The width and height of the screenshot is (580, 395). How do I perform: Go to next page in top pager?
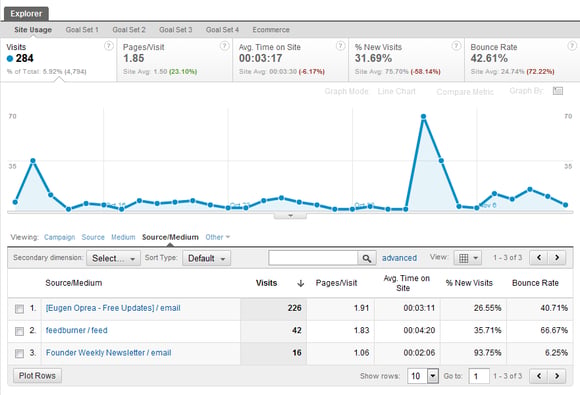pos(557,257)
